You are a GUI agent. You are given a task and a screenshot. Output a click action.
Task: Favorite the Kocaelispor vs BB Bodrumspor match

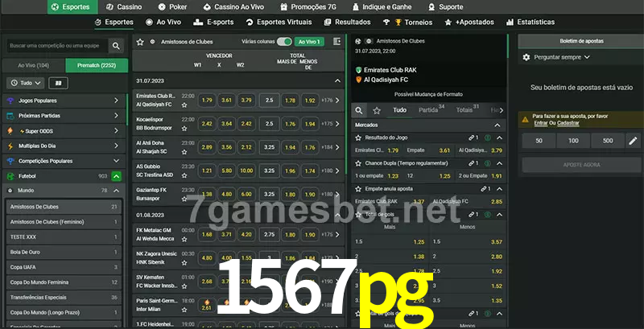coord(184,129)
